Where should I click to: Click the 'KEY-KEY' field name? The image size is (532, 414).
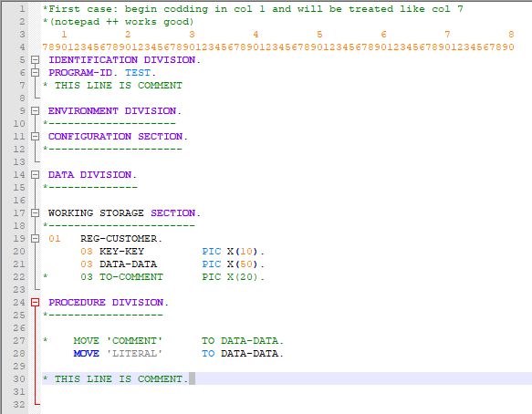(x=121, y=252)
